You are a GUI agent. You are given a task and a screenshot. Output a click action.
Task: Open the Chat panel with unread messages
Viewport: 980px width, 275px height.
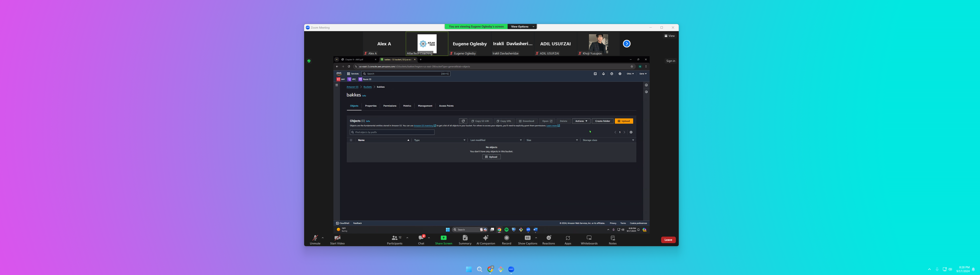(x=421, y=239)
